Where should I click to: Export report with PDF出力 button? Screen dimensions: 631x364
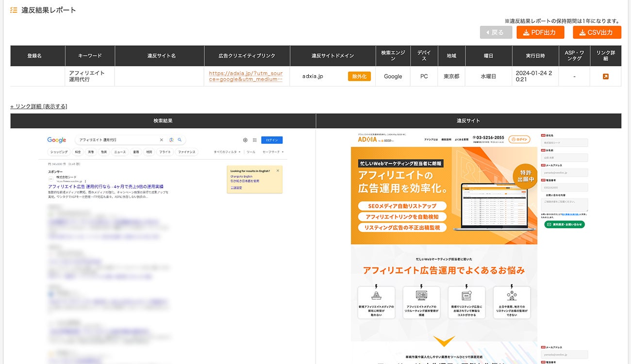[540, 33]
